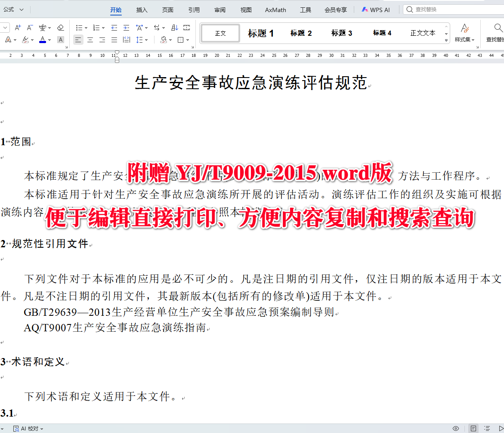Center align the paragraph
504x433 pixels.
pos(90,39)
